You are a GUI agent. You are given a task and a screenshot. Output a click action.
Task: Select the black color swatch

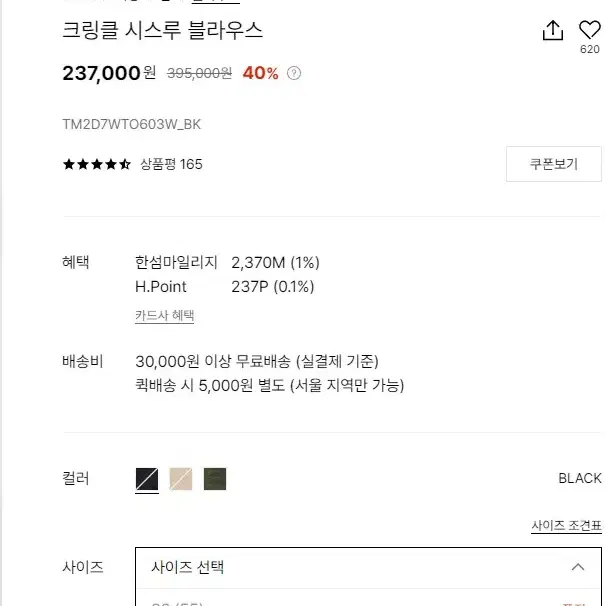(x=147, y=479)
